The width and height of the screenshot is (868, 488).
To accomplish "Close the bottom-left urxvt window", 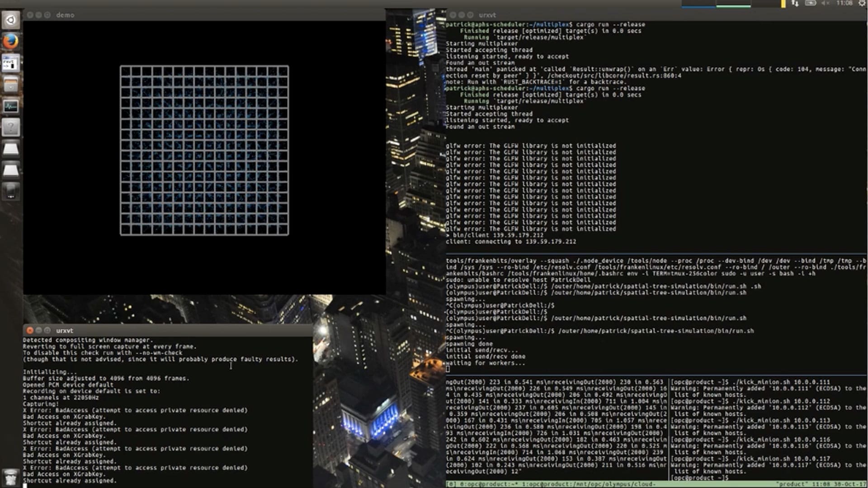I will [x=30, y=330].
